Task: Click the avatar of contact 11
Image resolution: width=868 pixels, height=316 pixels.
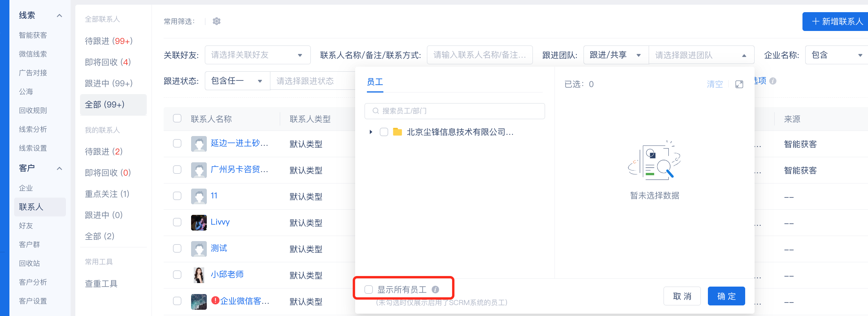Action: coord(199,196)
